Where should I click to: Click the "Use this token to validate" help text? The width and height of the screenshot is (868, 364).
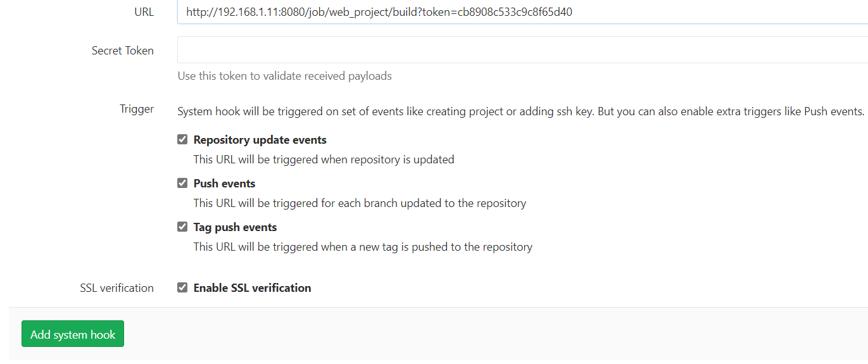tap(285, 76)
